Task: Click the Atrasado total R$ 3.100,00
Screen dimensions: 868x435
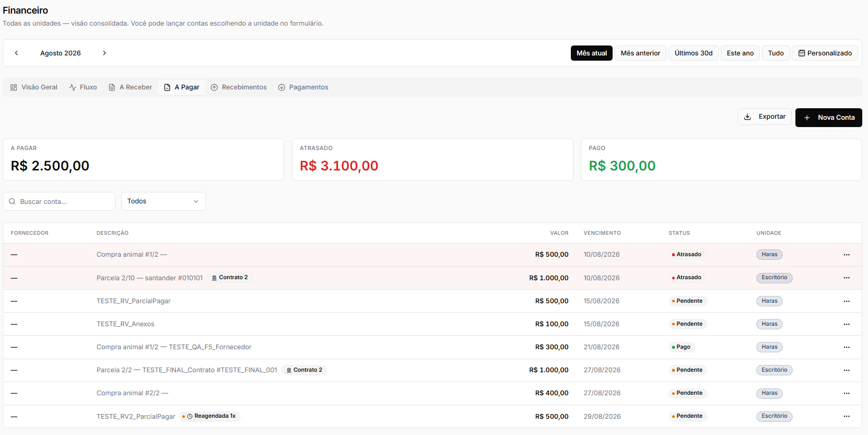Action: tap(339, 166)
